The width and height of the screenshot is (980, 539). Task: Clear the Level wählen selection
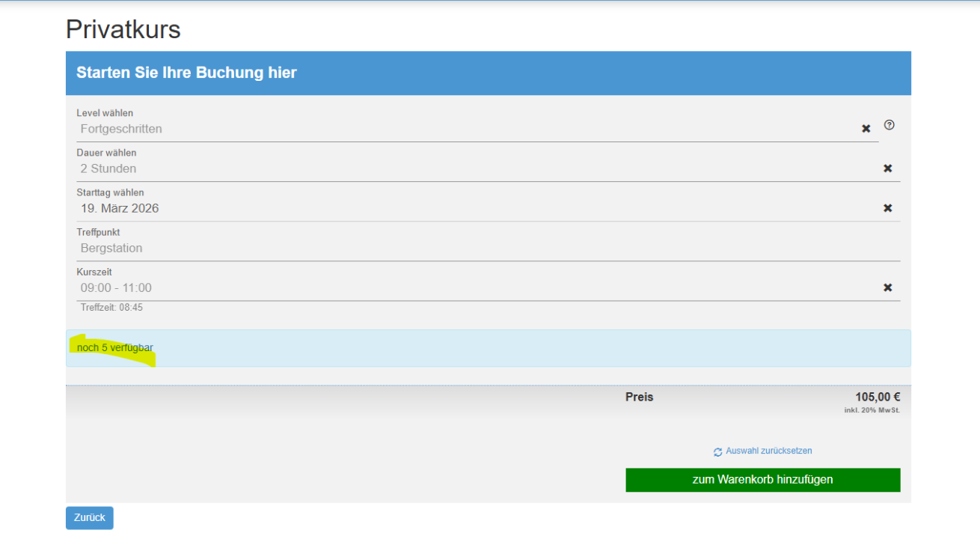pos(866,129)
